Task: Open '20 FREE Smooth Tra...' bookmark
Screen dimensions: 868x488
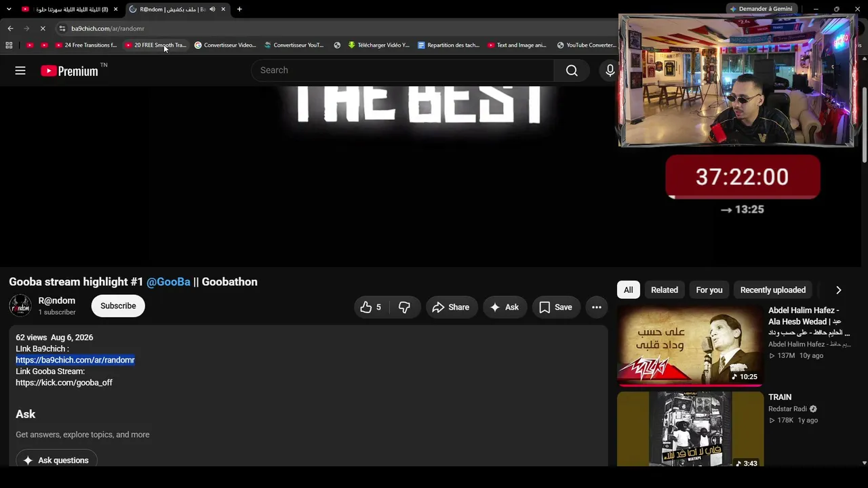Action: point(155,45)
